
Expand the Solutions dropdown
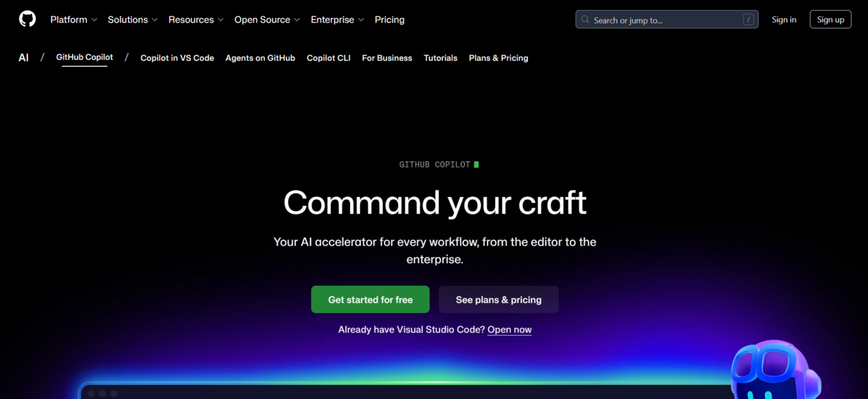point(132,19)
